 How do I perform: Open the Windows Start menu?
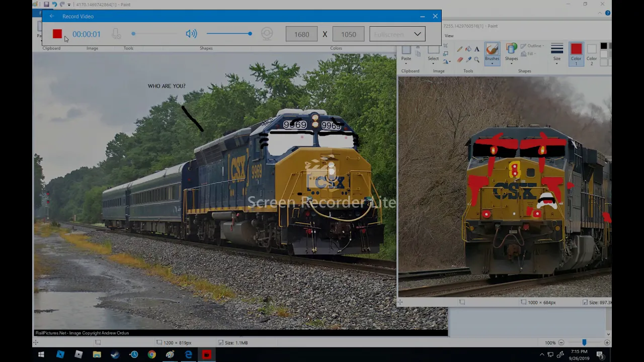tap(41, 354)
